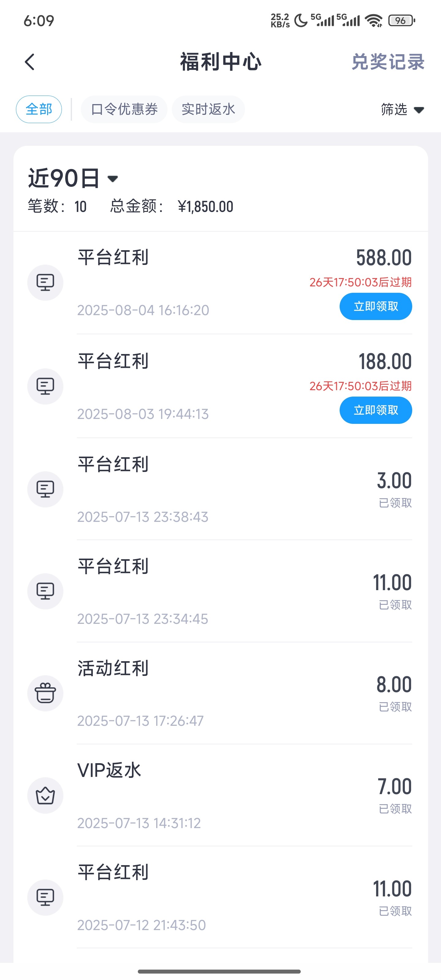This screenshot has height=980, width=441.
Task: Open the 7.00 VIP返水 record
Action: point(243,795)
